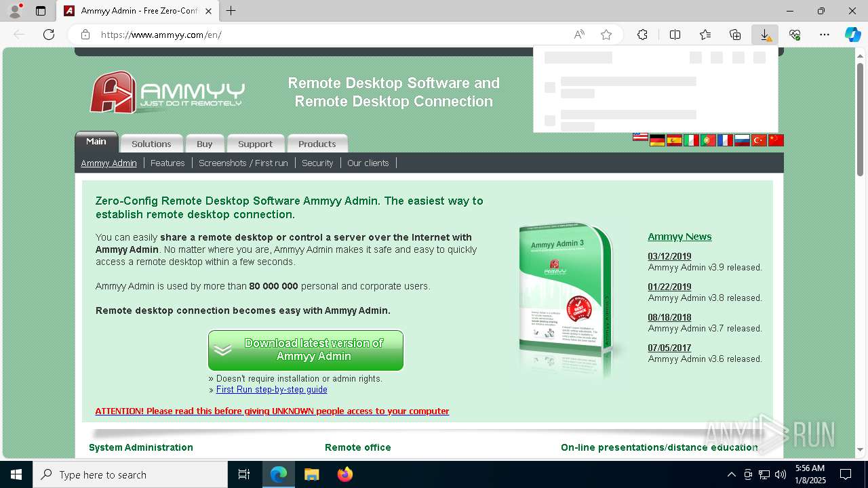The width and height of the screenshot is (868, 488).
Task: Select Italian language flag
Action: tap(691, 140)
